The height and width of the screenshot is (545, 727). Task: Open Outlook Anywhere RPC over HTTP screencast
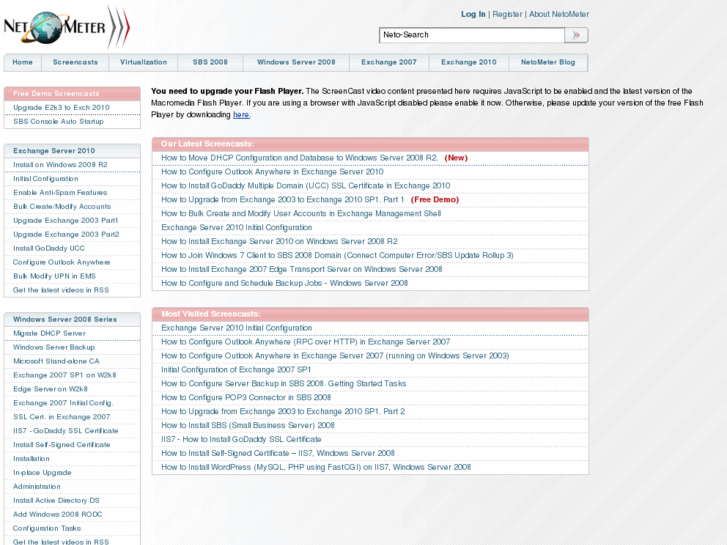pos(306,342)
